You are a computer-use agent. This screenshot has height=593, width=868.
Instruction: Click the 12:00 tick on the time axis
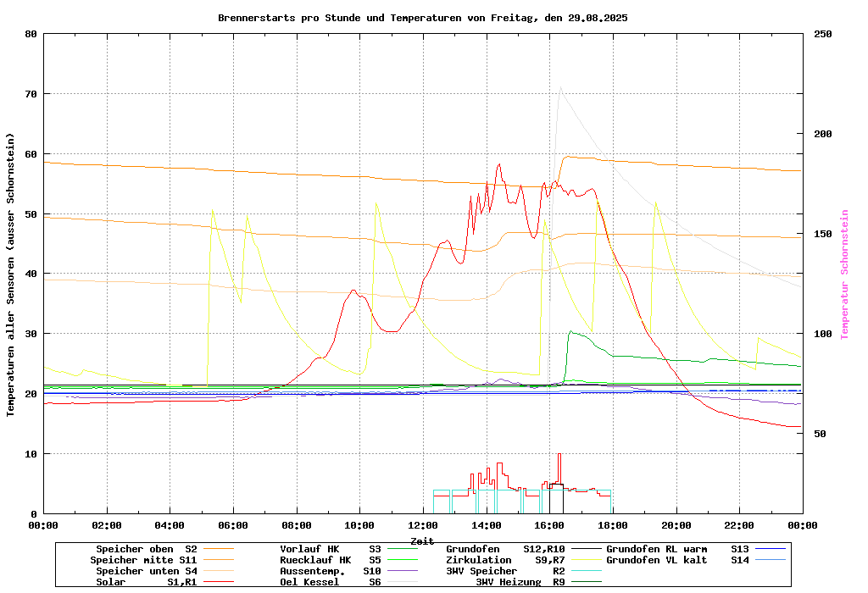point(423,525)
